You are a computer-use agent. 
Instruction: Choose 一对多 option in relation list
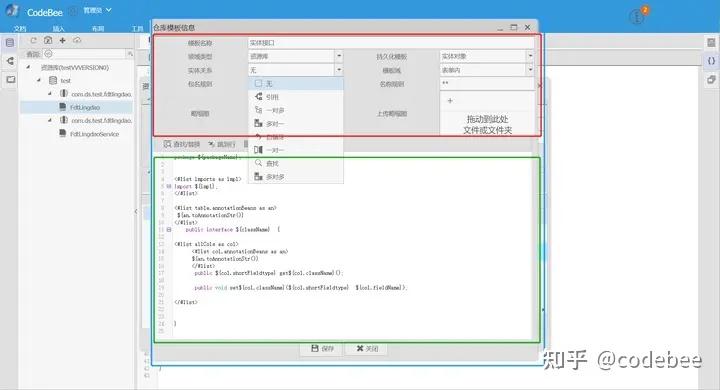point(296,110)
